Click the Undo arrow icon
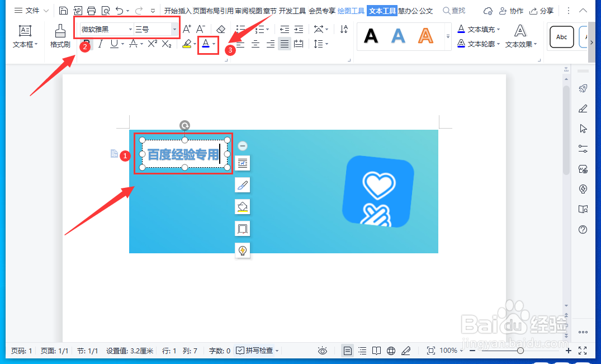The width and height of the screenshot is (601, 364). tap(120, 11)
